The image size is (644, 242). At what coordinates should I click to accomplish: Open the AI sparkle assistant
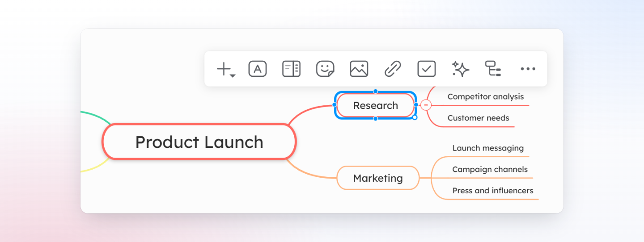coord(460,69)
